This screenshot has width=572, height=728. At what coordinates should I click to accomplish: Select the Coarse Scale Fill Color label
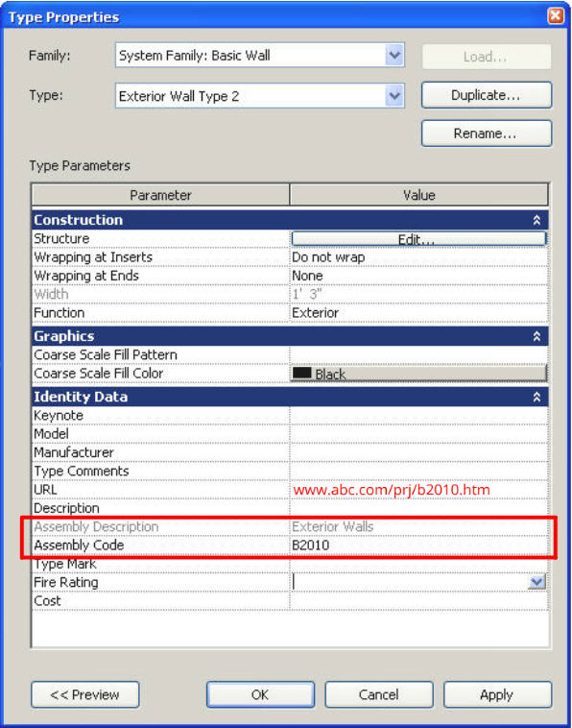tap(98, 374)
